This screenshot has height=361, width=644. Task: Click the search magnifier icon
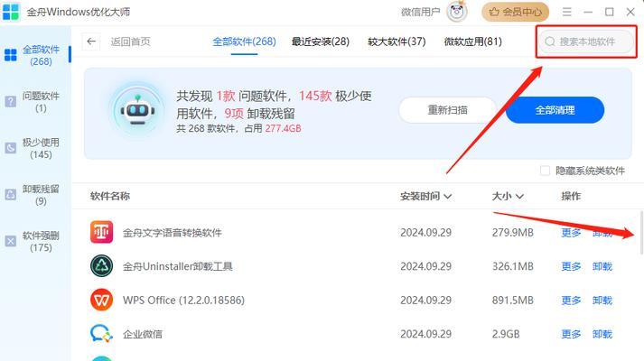pyautogui.click(x=550, y=42)
